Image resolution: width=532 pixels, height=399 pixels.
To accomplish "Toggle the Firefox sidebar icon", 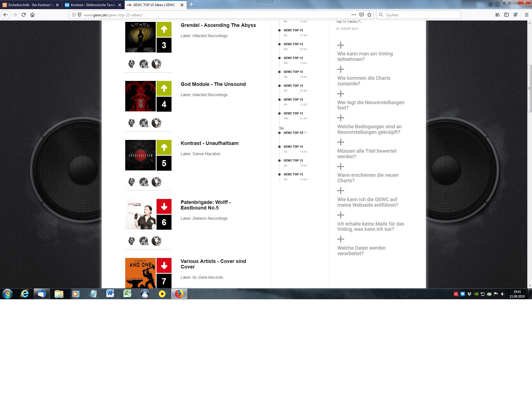I will point(507,15).
